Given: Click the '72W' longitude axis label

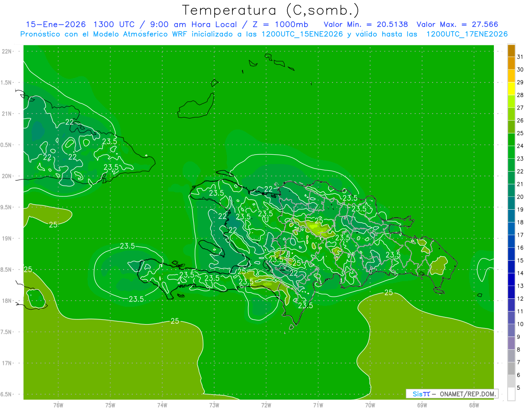Looking at the screenshot, I should [x=266, y=405].
